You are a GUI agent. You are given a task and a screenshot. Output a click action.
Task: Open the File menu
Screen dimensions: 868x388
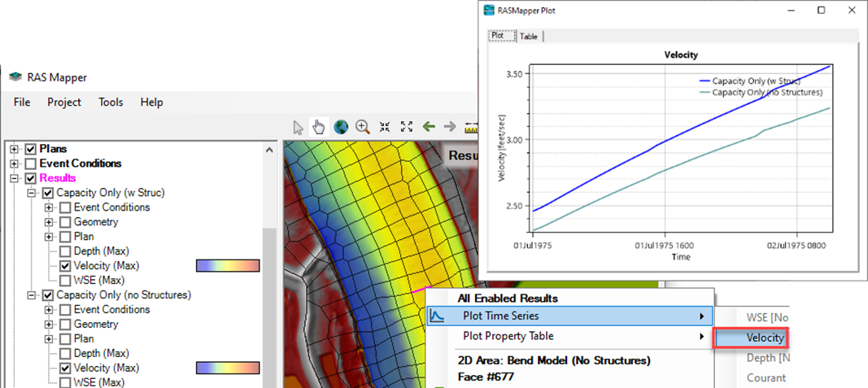pos(22,102)
